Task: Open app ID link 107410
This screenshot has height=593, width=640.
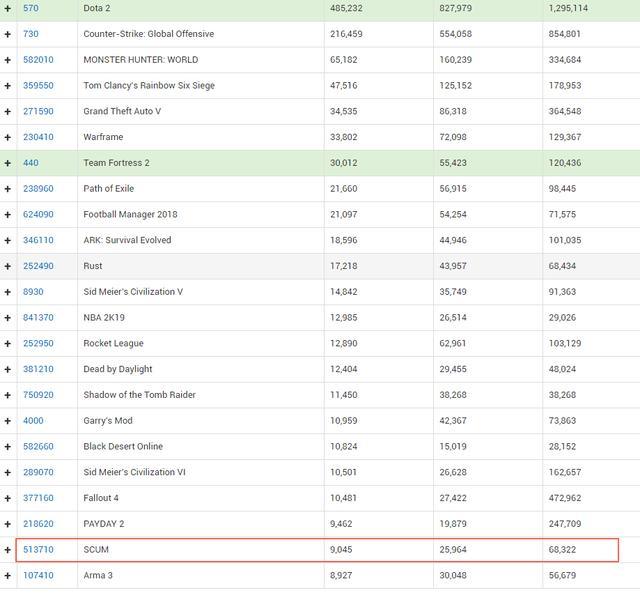Action: coord(38,575)
